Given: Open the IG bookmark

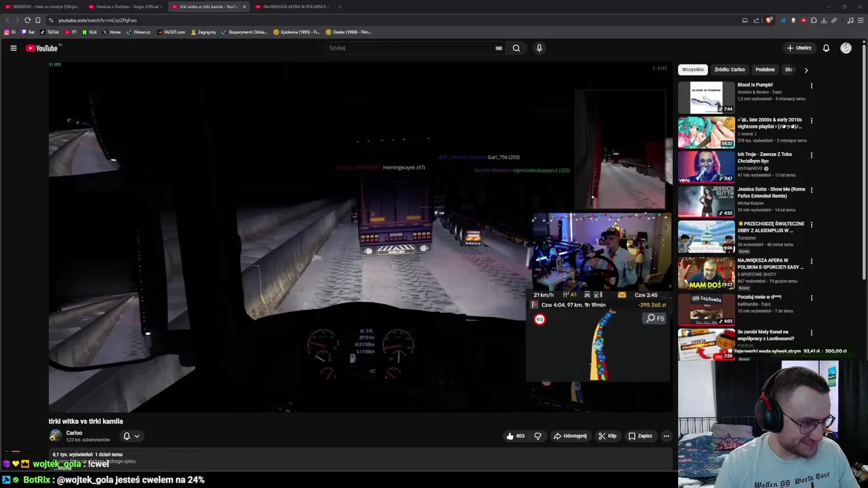Looking at the screenshot, I should (9, 32).
